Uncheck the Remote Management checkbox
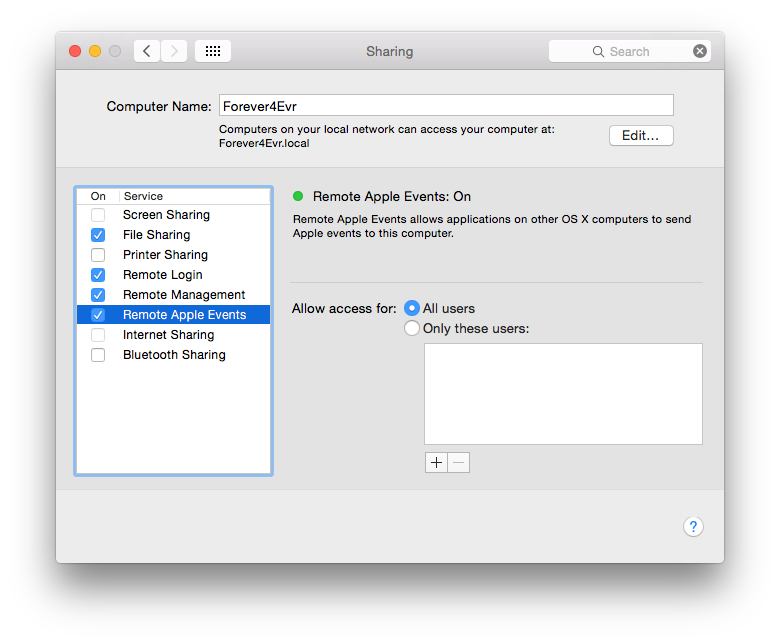 tap(98, 295)
